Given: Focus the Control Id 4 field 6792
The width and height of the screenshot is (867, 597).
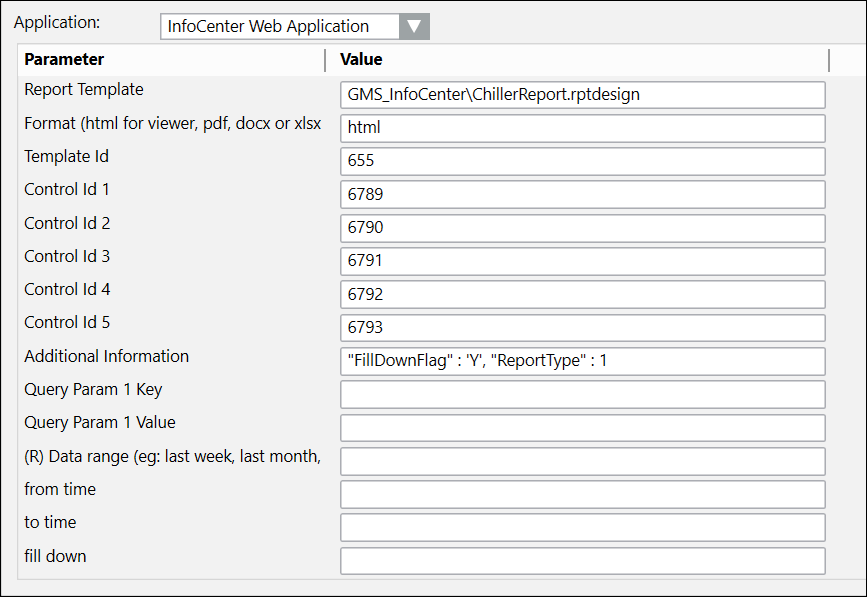Looking at the screenshot, I should coord(582,294).
